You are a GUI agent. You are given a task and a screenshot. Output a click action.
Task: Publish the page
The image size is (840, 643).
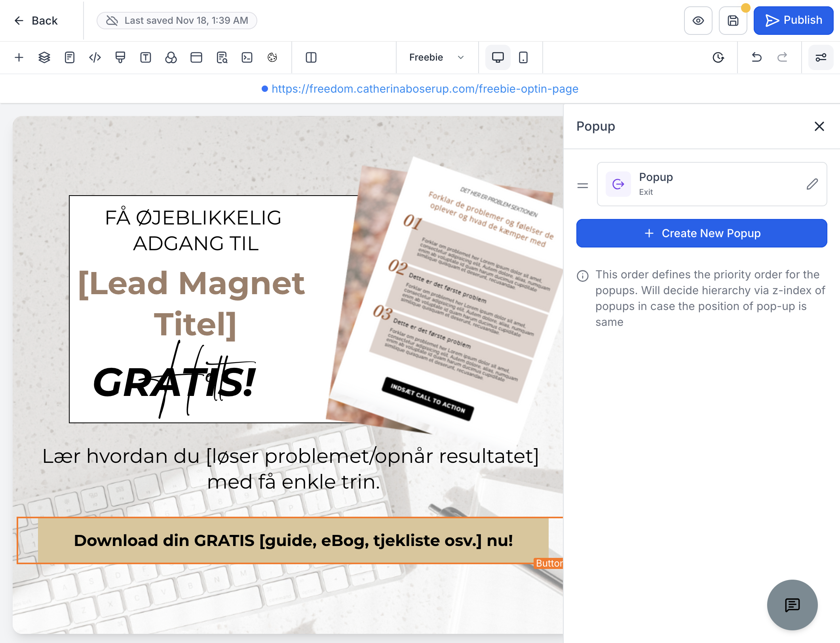tap(794, 21)
